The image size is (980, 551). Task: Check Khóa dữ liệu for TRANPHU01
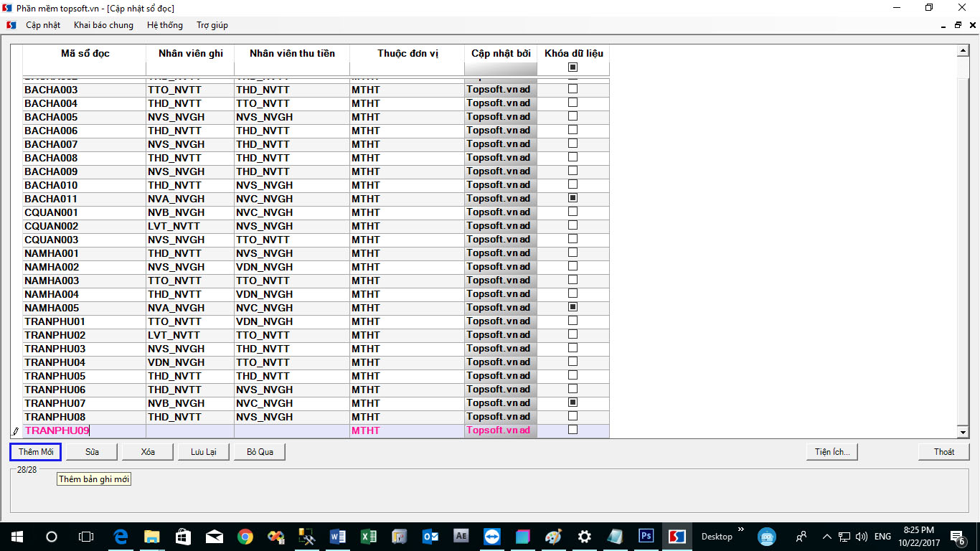click(573, 321)
